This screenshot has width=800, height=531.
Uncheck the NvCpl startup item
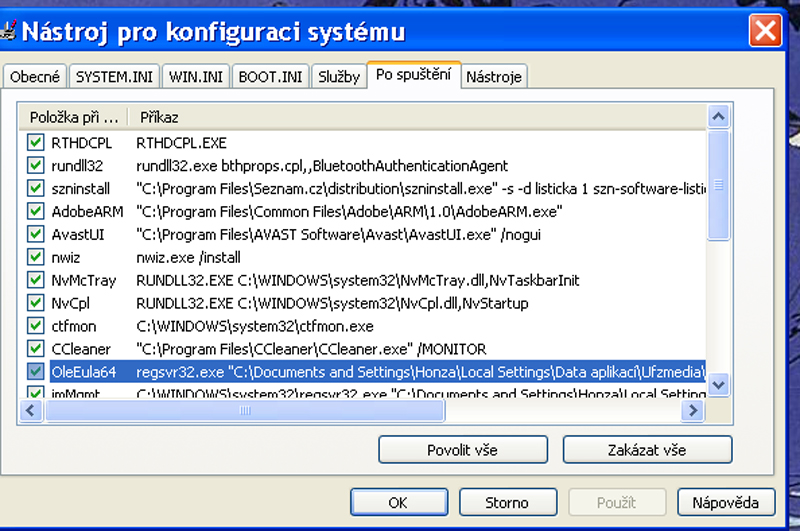click(x=36, y=303)
